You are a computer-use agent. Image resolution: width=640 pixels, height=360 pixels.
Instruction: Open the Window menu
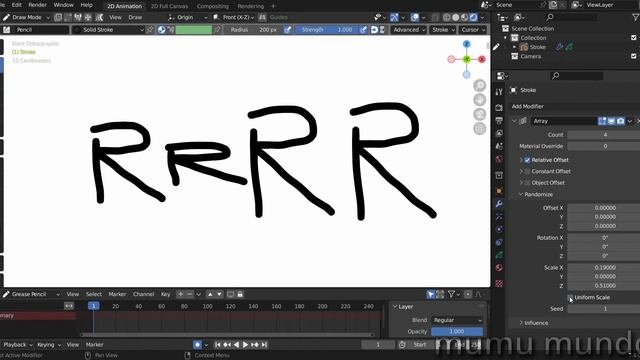pyautogui.click(x=63, y=5)
